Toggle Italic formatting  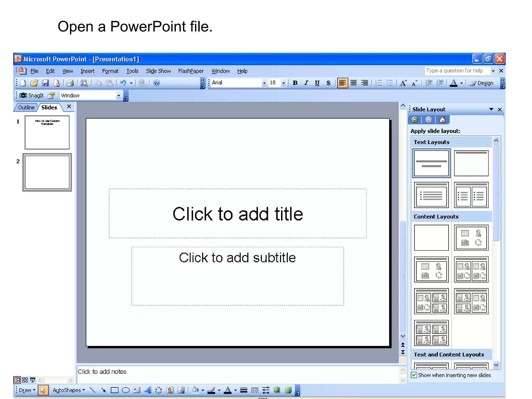(306, 83)
